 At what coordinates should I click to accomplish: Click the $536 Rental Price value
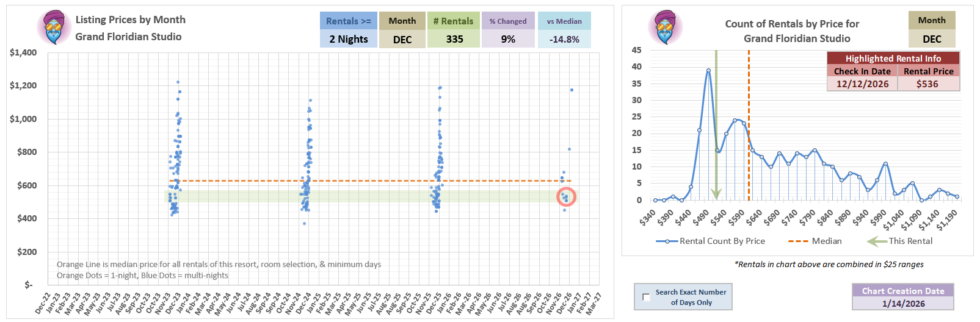(927, 84)
